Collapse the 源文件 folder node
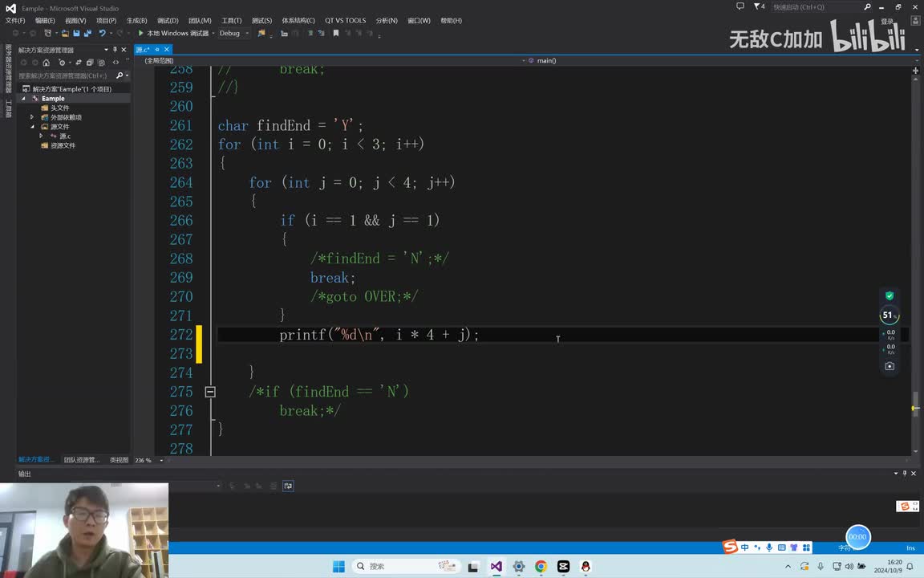Viewport: 924px width, 578px height. 32,127
